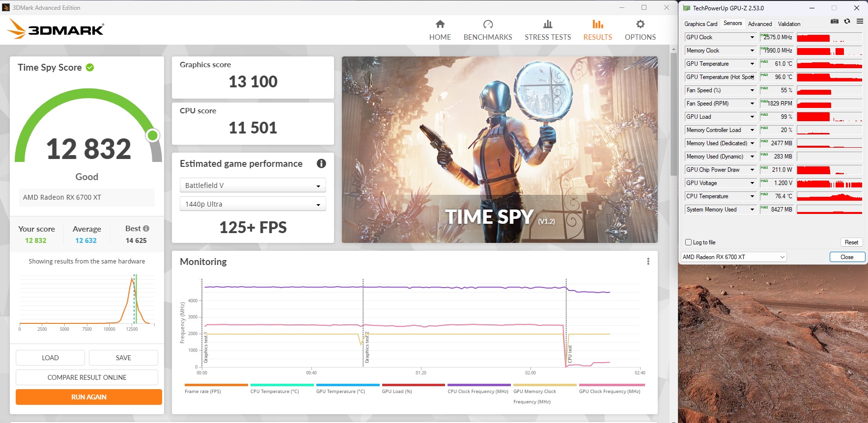Click the LOAD button
This screenshot has width=868, height=423.
(50, 358)
